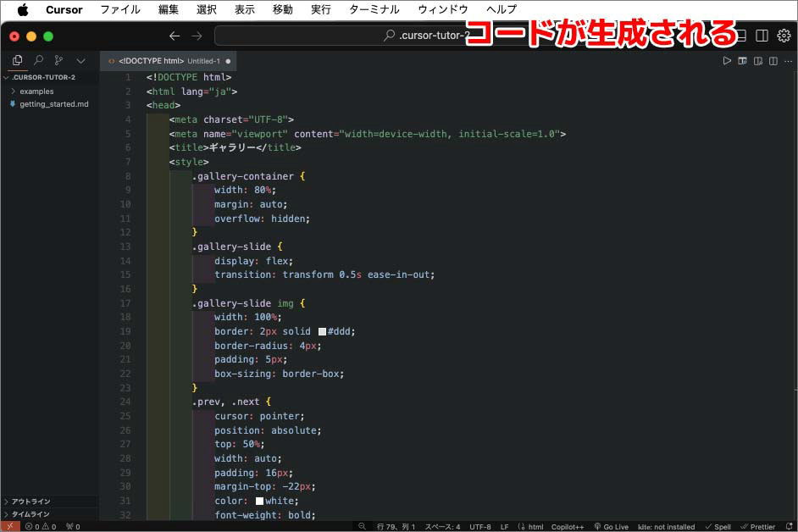Click the Go Back arrow in title bar
Screen dimensions: 798x532
pos(175,36)
